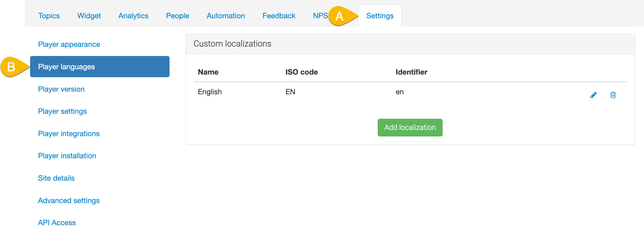The width and height of the screenshot is (644, 234).
Task: Navigate to Player integrations
Action: tap(69, 134)
